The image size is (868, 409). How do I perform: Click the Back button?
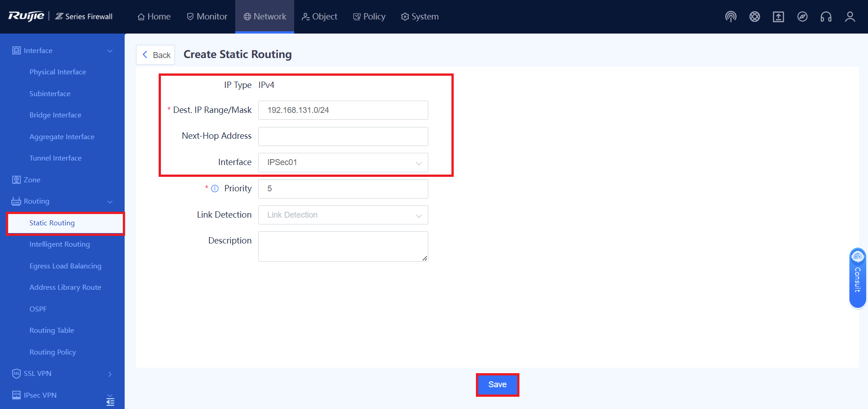coord(155,55)
